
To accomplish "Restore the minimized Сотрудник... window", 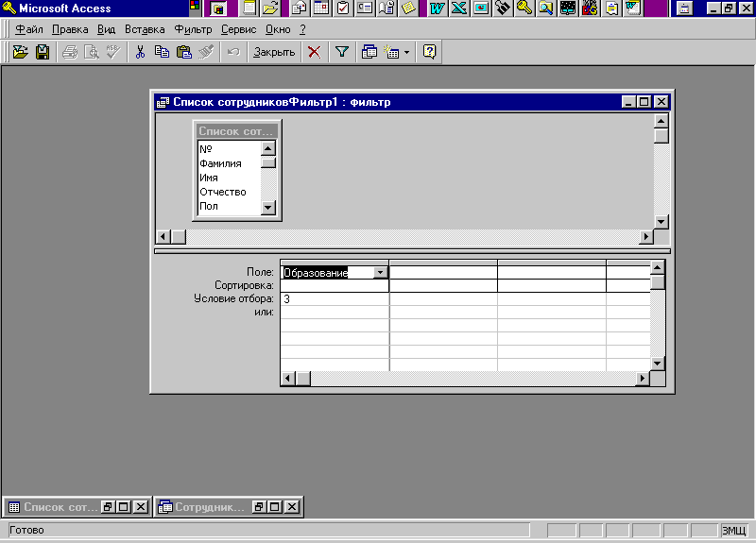I will pyautogui.click(x=259, y=507).
